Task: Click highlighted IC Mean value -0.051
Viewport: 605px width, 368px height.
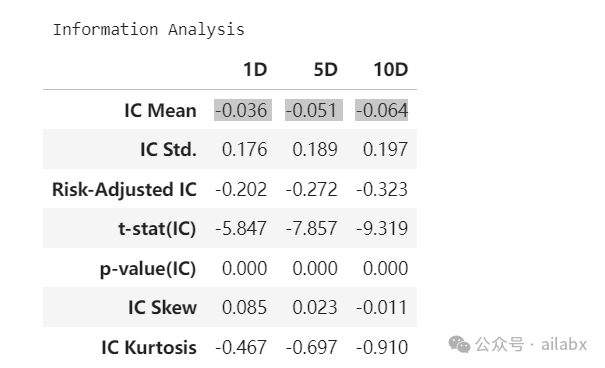Action: 314,110
